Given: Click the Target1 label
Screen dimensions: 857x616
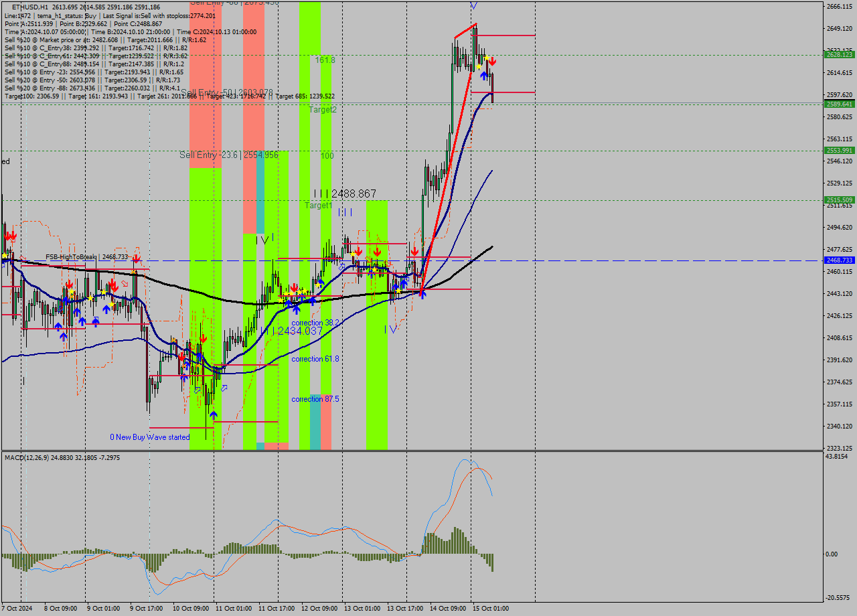Looking at the screenshot, I should click(x=319, y=206).
